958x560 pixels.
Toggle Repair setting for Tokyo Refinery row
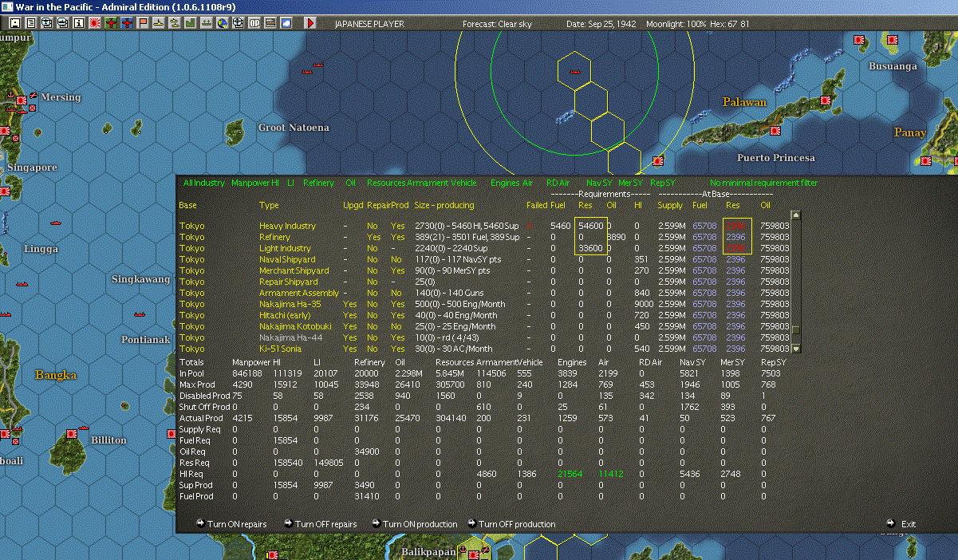373,237
